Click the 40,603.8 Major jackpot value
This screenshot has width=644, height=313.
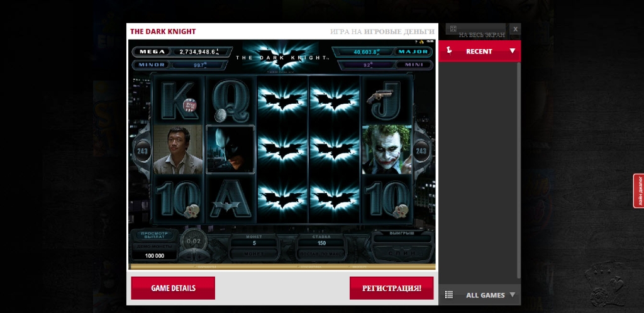coord(365,52)
